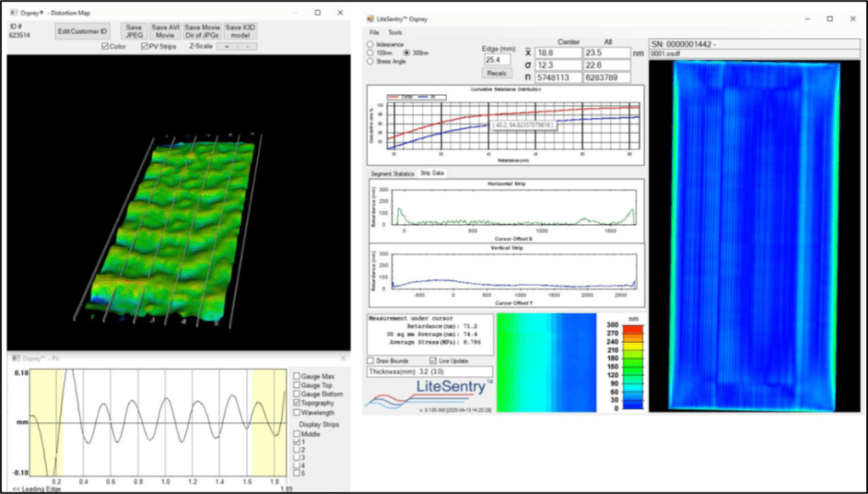Increase Z-Scale with plus button

click(227, 46)
